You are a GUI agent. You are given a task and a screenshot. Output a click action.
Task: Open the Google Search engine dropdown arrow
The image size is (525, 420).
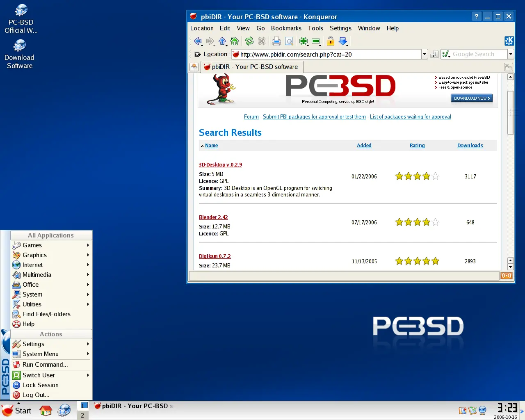pyautogui.click(x=511, y=54)
